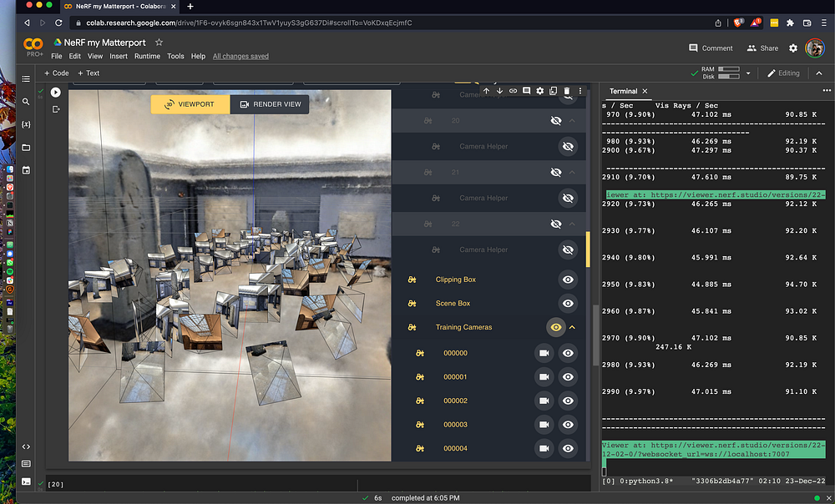This screenshot has height=504, width=835.
Task: Add a new Code cell
Action: (57, 73)
